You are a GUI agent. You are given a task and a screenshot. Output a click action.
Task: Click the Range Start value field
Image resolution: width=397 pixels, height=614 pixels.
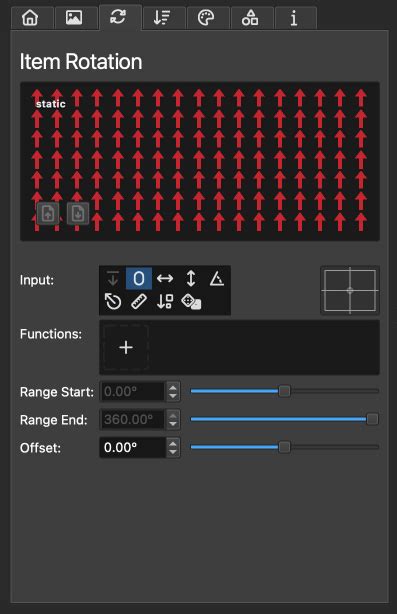132,392
